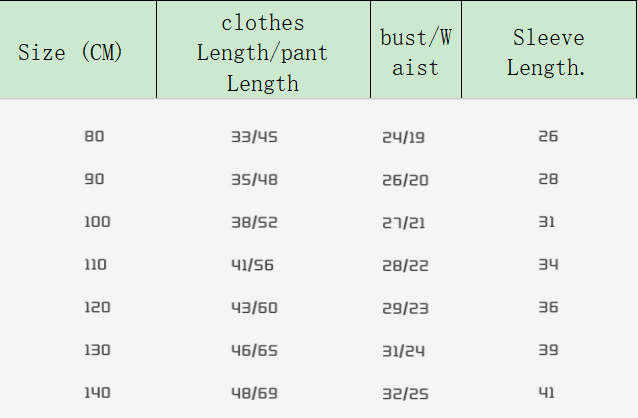Select the 38/52 length cell

point(254,222)
